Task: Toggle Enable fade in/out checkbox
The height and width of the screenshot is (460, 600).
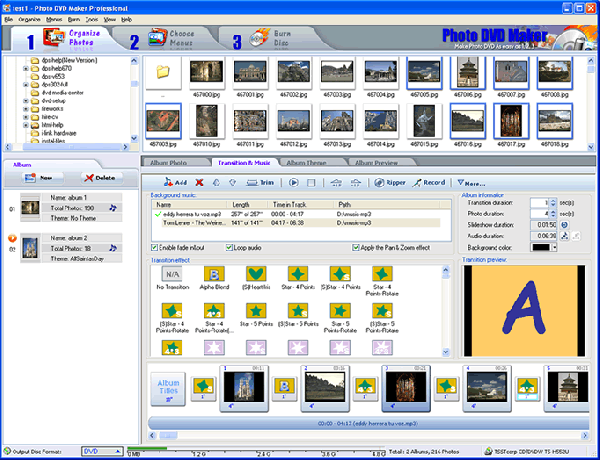Action: 154,247
